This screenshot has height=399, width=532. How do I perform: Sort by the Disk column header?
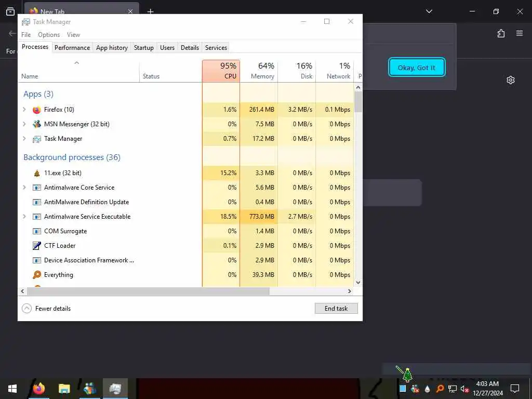(297, 71)
